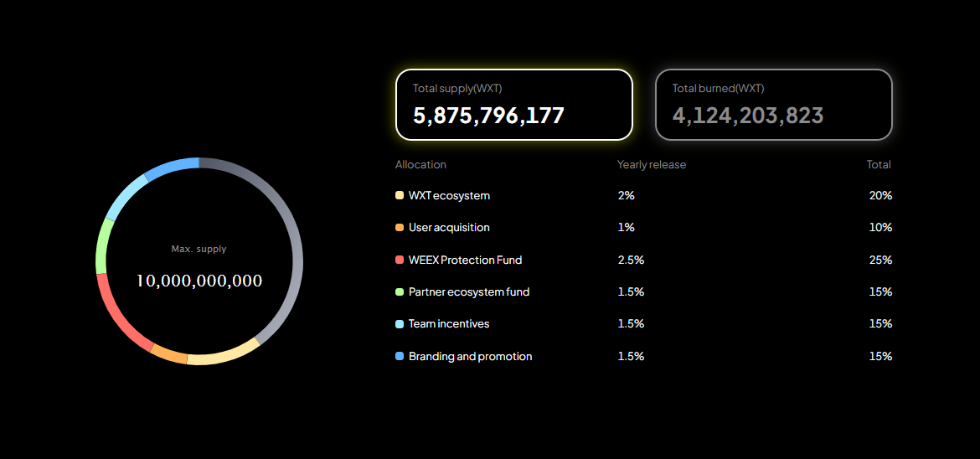980x459 pixels.
Task: Click the red WEEX Protection Fund legend dot
Action: pos(400,260)
